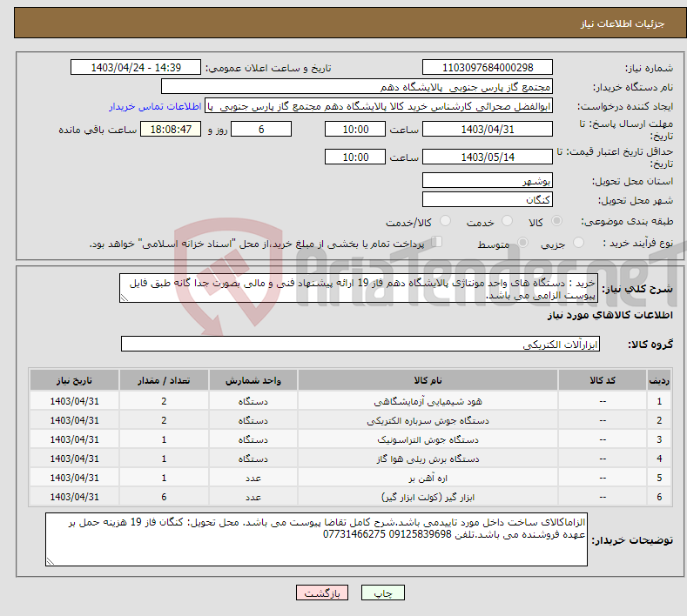Click the تاریخ نیاز column header

point(75,380)
